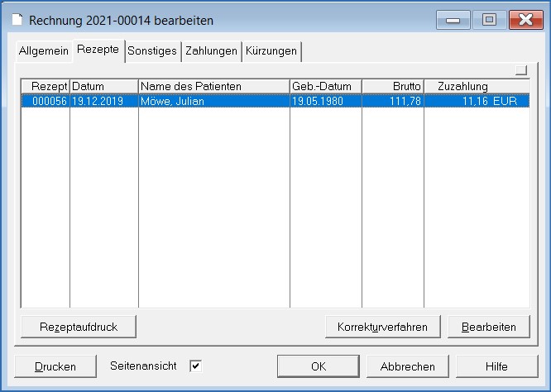Click the document icon in the title bar
Viewport: 551px width, 392px height.
pyautogui.click(x=17, y=20)
